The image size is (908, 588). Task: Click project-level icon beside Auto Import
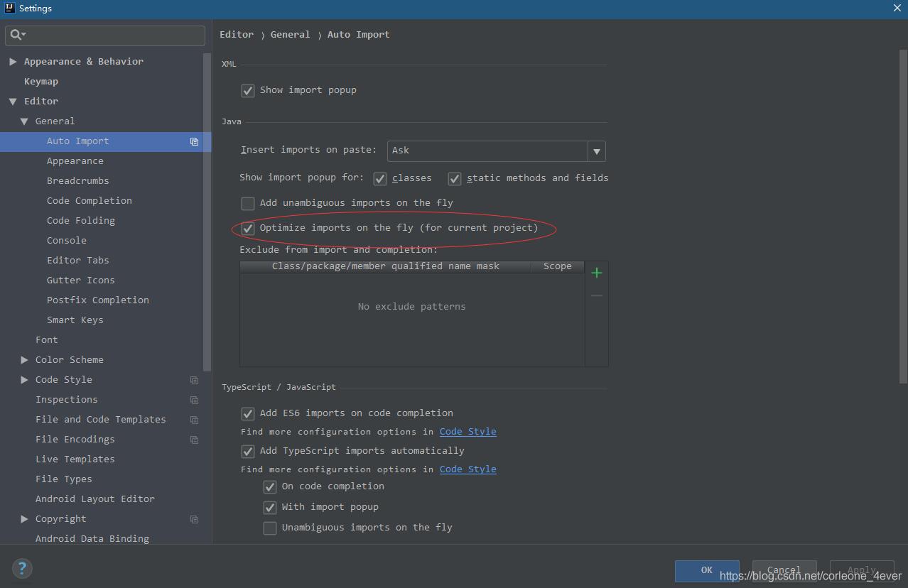coord(194,141)
